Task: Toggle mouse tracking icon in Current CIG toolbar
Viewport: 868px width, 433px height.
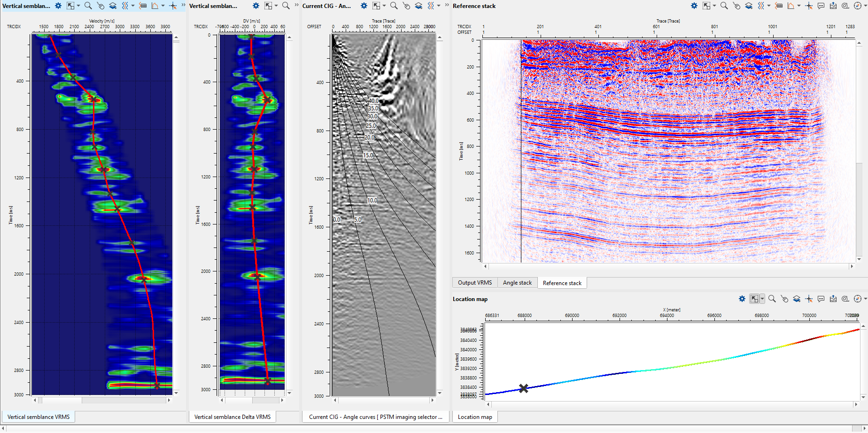Action: (406, 6)
